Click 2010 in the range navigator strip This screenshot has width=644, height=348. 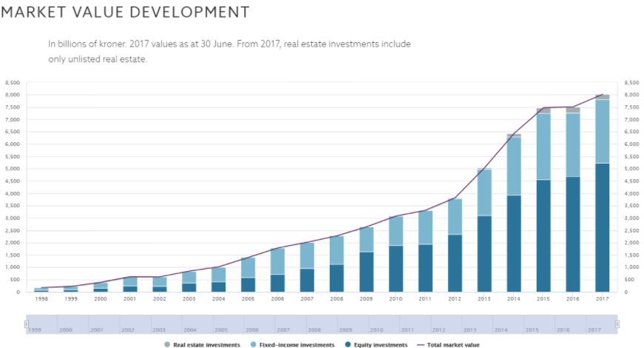pos(376,330)
